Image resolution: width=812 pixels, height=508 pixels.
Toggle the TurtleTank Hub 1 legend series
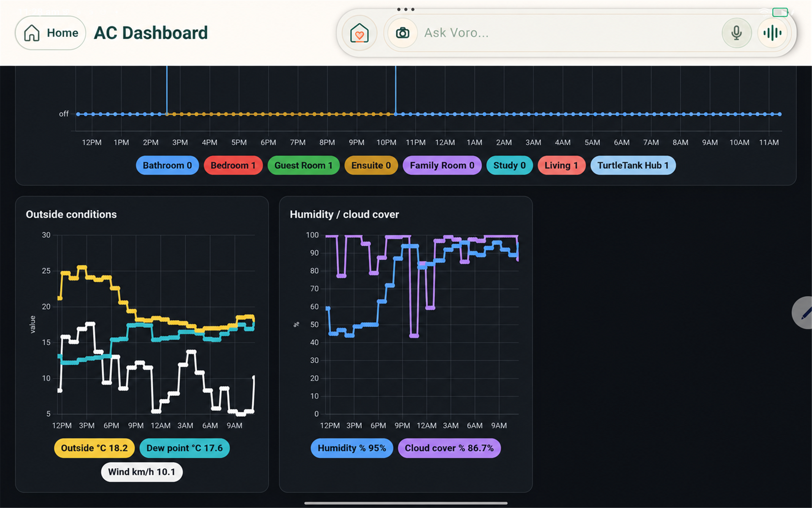coord(633,165)
